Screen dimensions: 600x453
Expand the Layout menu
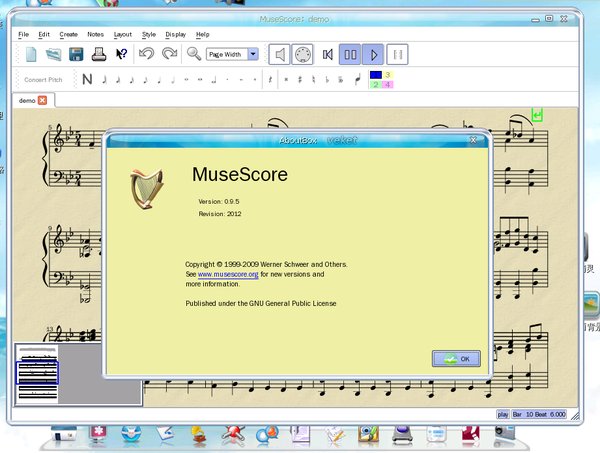pyautogui.click(x=122, y=35)
